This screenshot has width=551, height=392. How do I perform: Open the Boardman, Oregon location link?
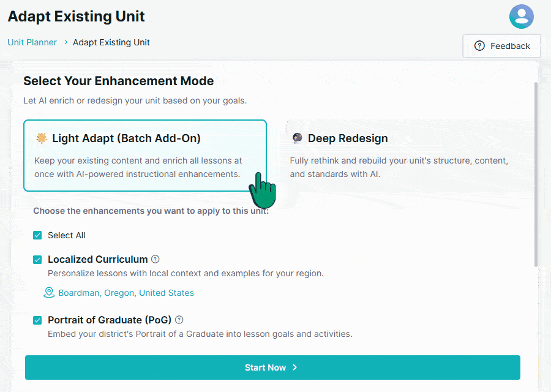click(126, 293)
